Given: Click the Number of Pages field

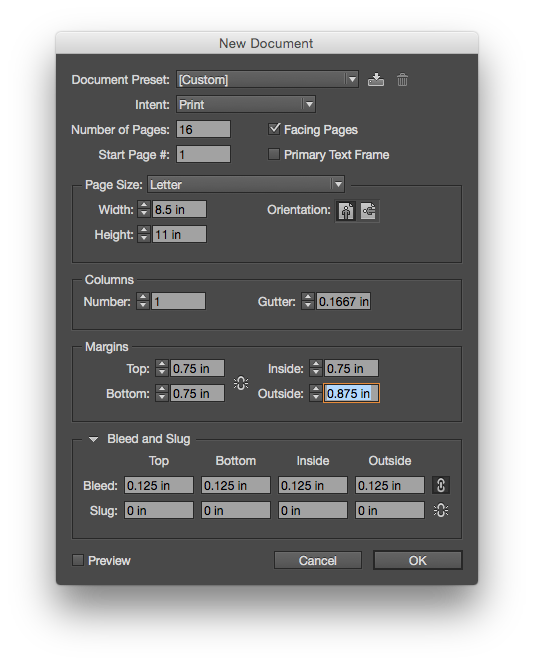Looking at the screenshot, I should [x=204, y=129].
